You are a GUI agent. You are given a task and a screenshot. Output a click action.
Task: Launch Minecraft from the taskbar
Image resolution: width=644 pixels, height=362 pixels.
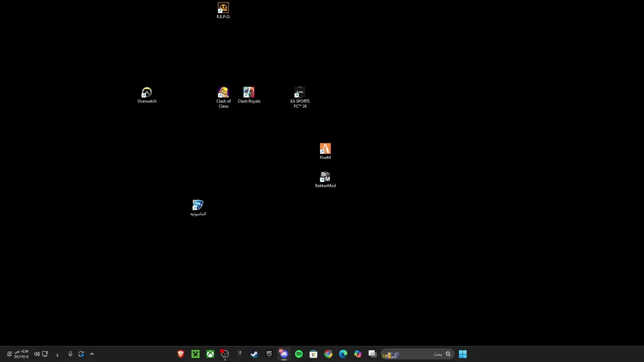pos(195,354)
